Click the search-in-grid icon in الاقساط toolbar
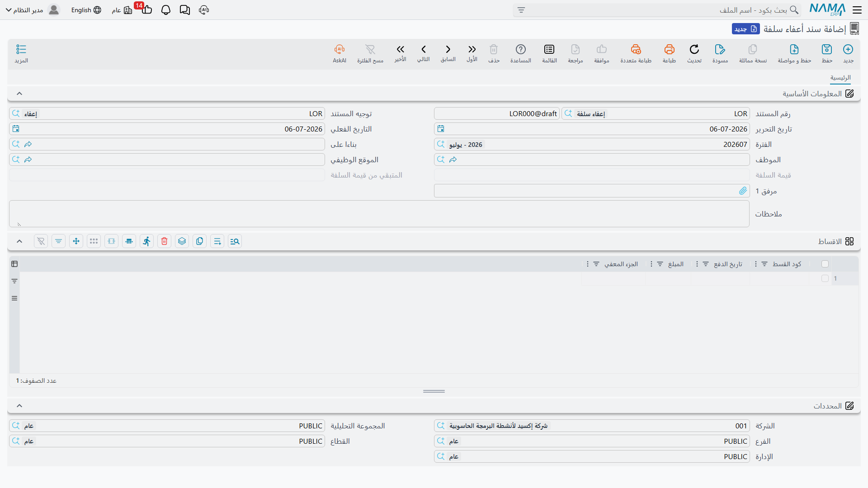 coord(235,241)
